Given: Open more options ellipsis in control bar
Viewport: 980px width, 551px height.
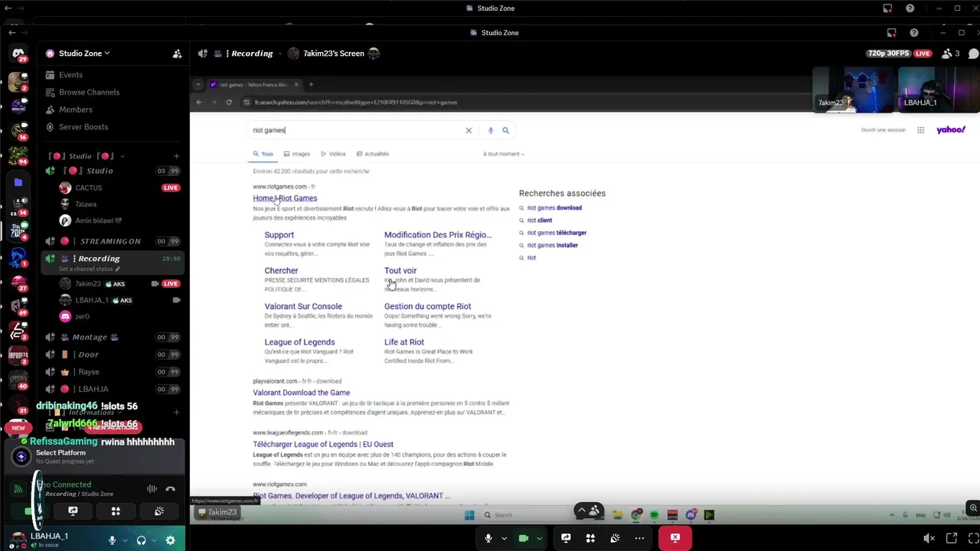Looking at the screenshot, I should 639,538.
